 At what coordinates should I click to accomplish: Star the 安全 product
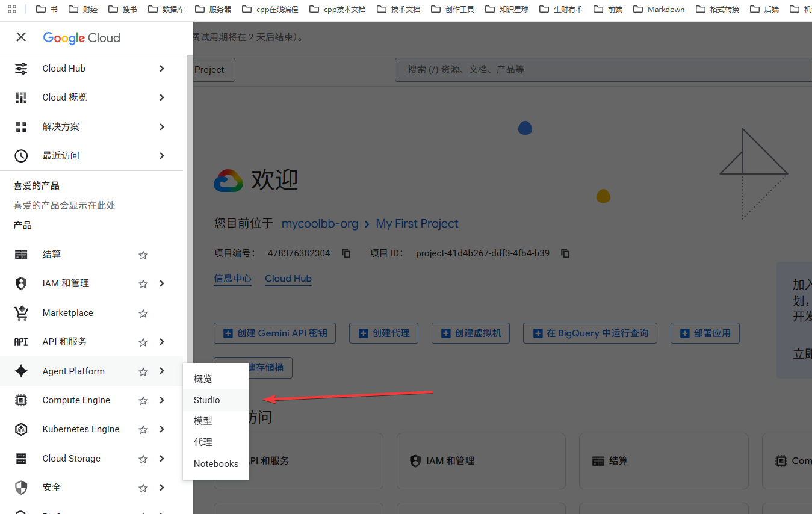click(143, 488)
